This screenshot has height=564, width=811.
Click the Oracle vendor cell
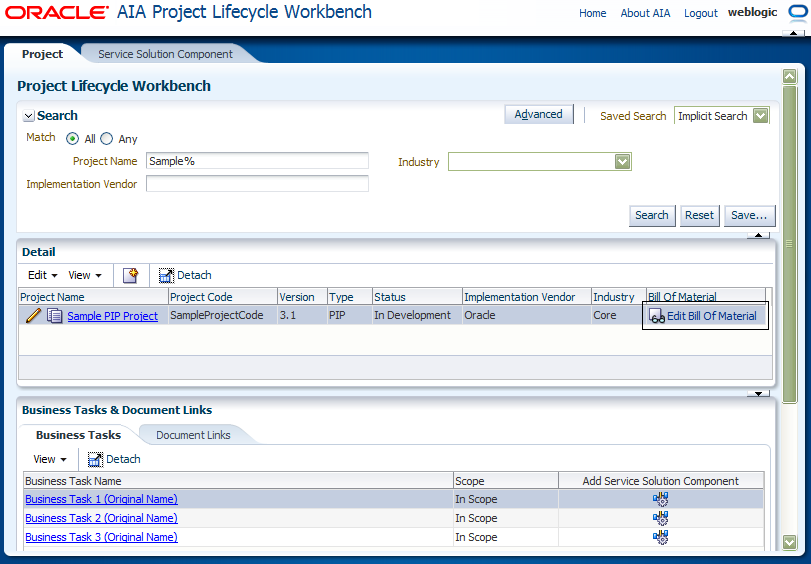coord(527,315)
